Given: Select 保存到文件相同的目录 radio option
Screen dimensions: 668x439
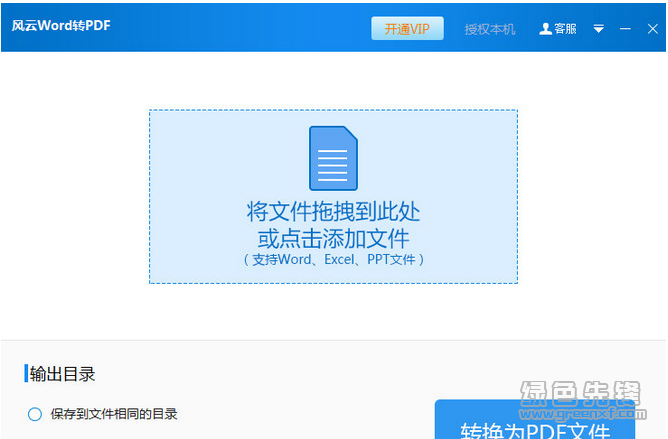Looking at the screenshot, I should point(35,414).
